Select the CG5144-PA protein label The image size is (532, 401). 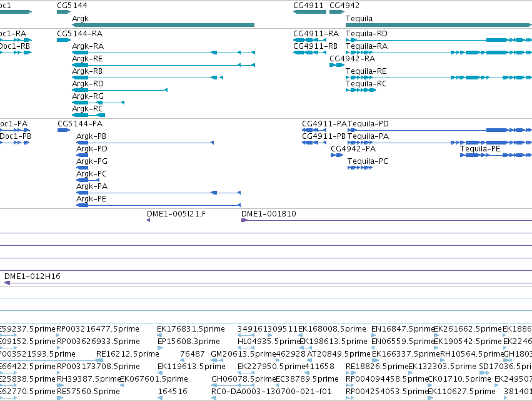pyautogui.click(x=80, y=124)
